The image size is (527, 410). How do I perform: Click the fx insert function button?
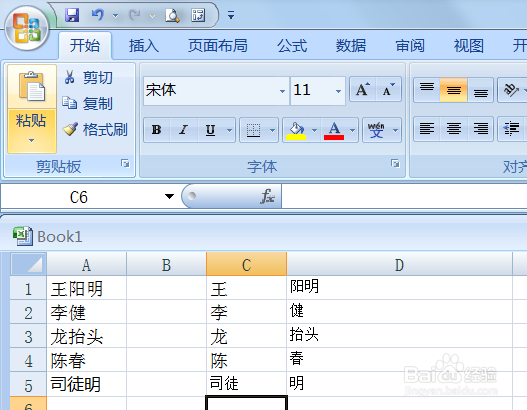point(268,196)
